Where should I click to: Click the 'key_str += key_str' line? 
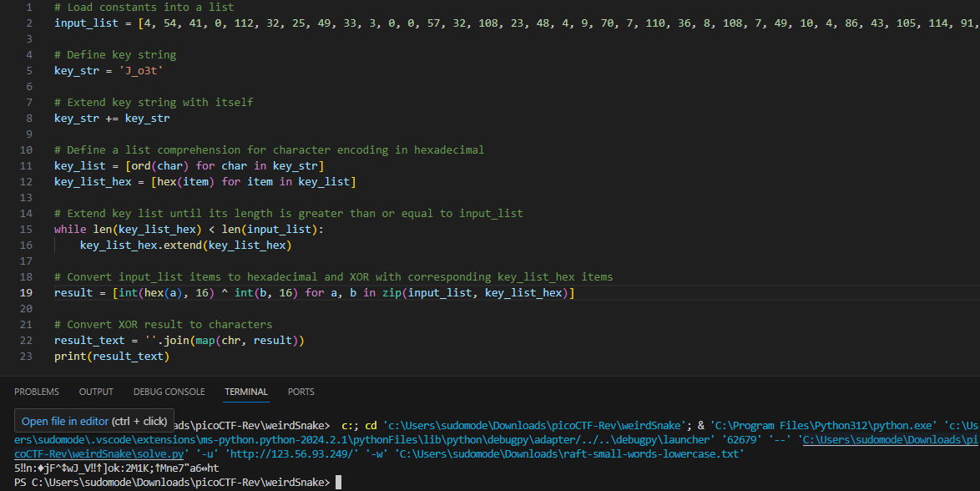(x=111, y=118)
